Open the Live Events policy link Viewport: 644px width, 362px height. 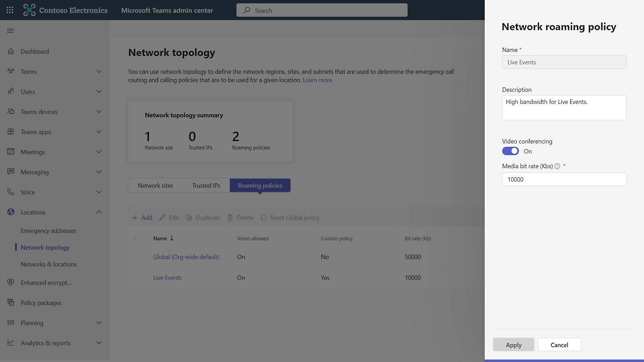pos(167,278)
